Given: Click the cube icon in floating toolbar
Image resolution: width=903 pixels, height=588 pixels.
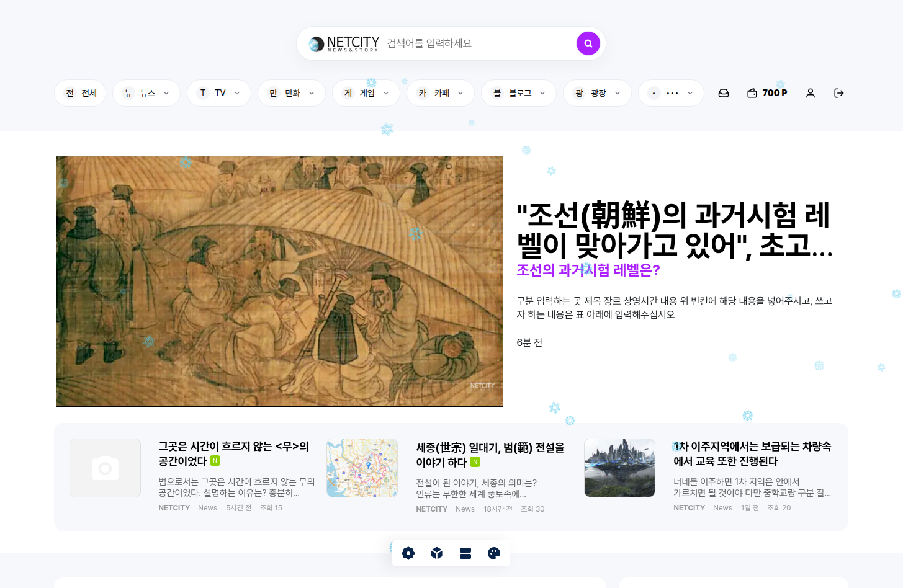Looking at the screenshot, I should point(437,553).
